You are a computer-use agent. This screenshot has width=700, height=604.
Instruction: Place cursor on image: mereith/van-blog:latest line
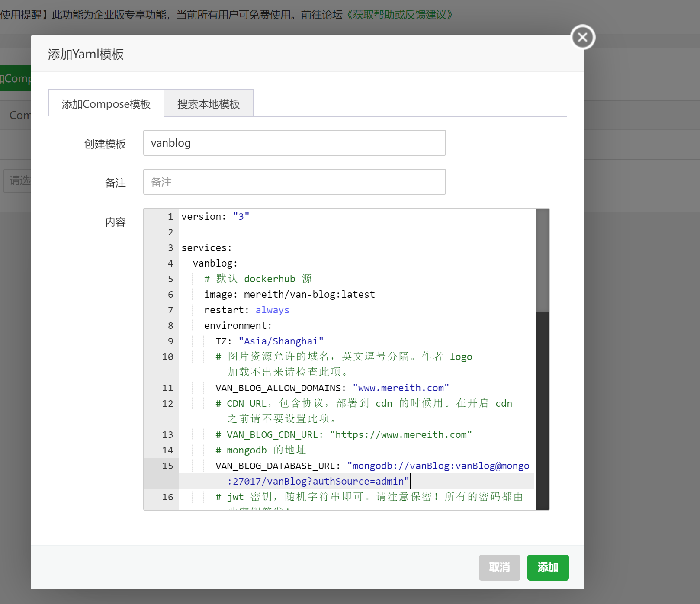point(289,294)
